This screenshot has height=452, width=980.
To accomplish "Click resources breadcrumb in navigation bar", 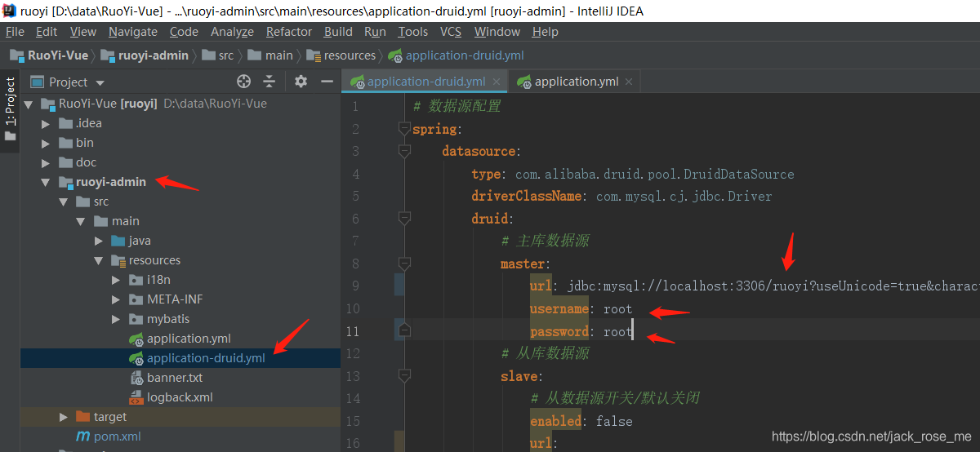I will coord(341,55).
